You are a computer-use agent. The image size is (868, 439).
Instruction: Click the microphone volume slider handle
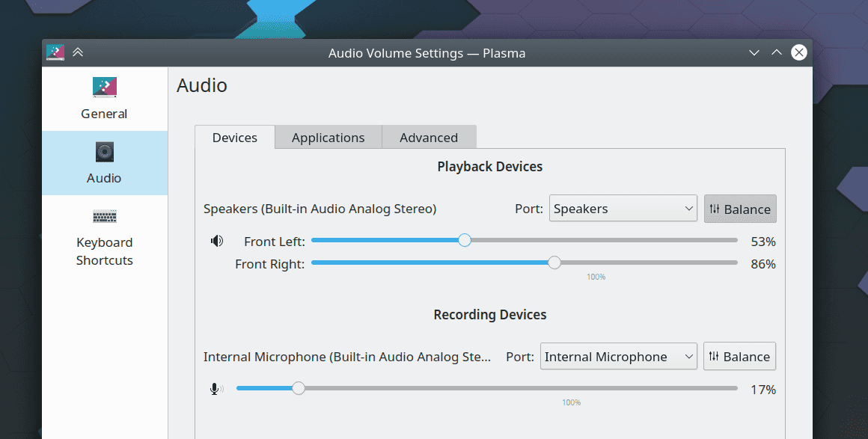tap(299, 388)
